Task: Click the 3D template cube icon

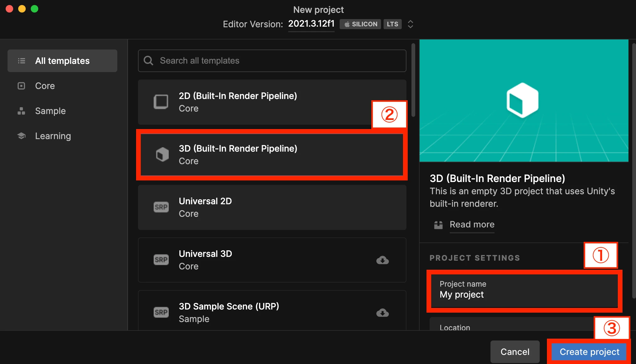Action: [x=162, y=154]
